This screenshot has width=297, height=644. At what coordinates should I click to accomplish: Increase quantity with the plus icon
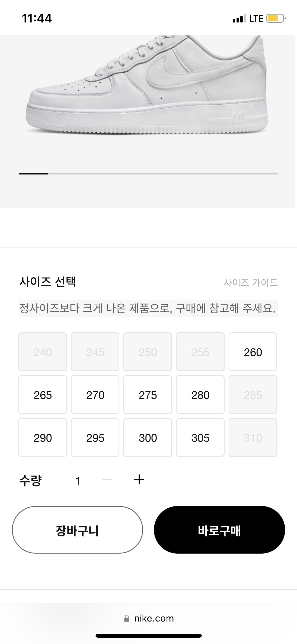click(x=139, y=479)
